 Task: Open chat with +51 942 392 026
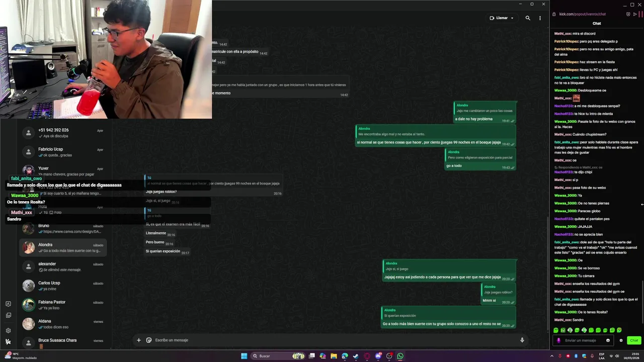[63, 133]
